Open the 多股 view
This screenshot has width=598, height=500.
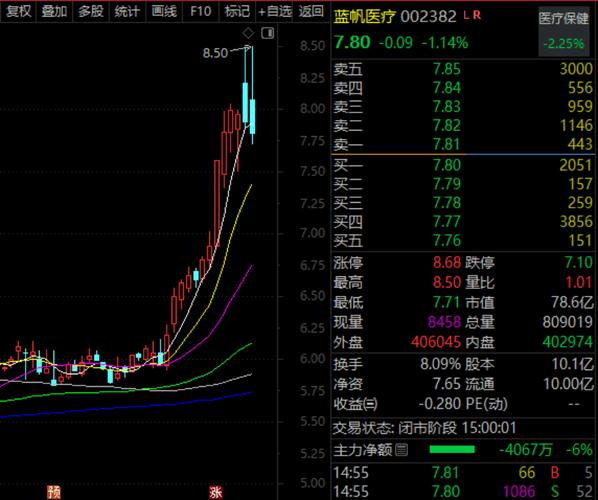(x=91, y=11)
